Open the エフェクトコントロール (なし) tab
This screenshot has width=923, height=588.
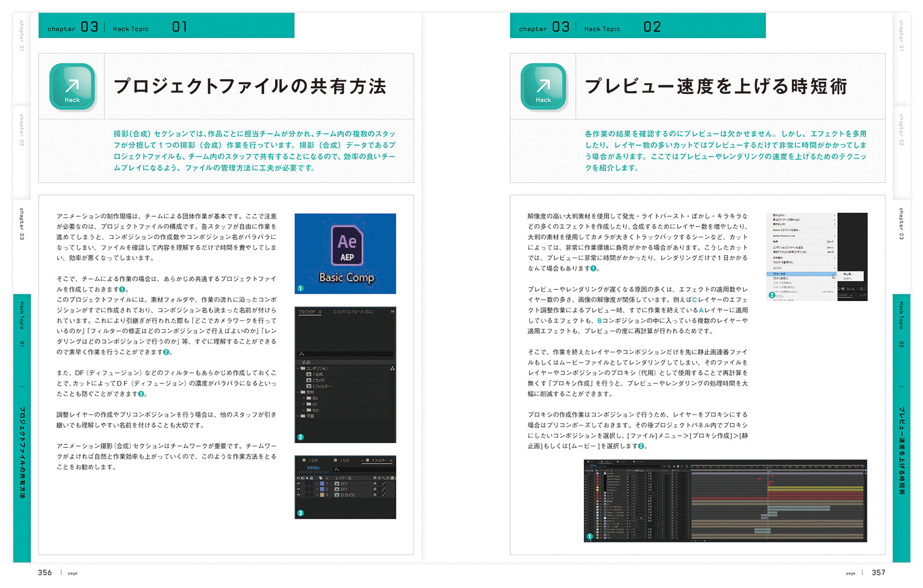353,312
